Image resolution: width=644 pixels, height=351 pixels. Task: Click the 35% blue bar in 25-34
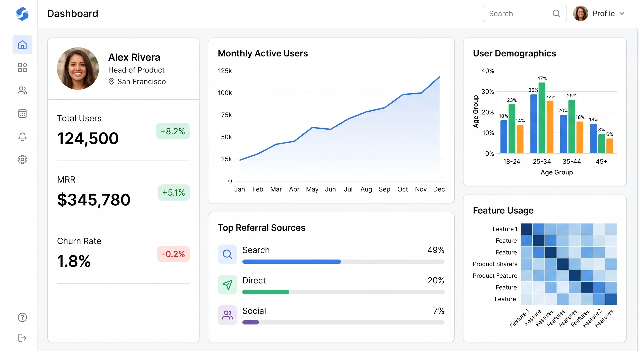tap(534, 124)
